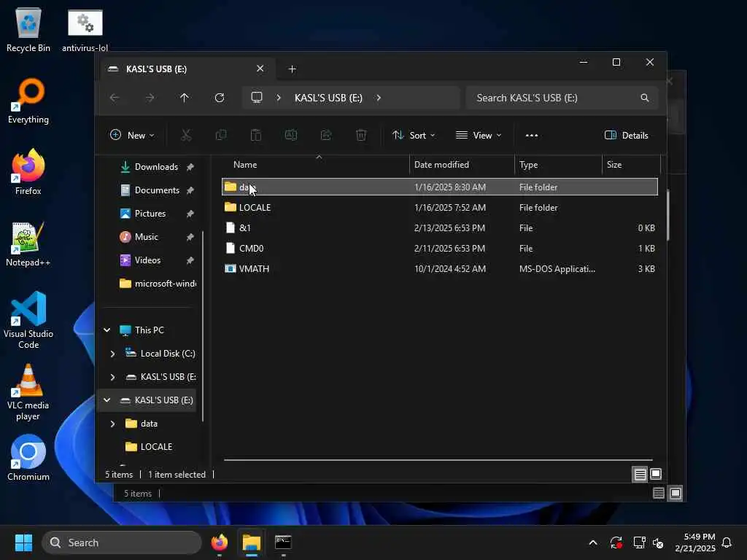Image resolution: width=747 pixels, height=560 pixels.
Task: Open the New item dropdown
Action: 133,135
